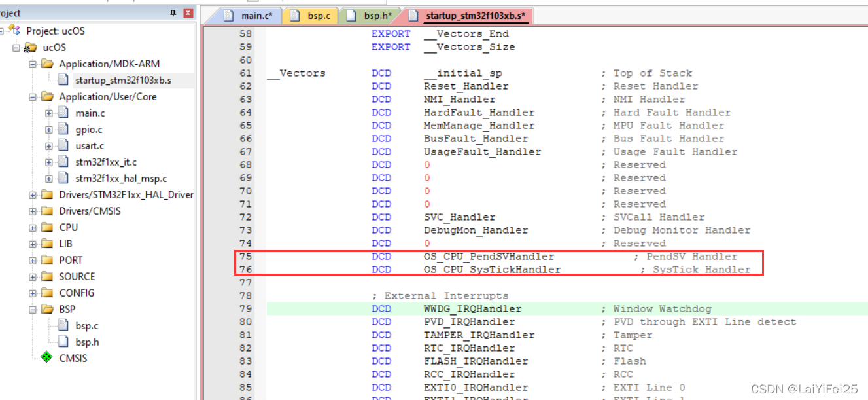Expand the Drivers/STM32F1xx_HAL_Driver group
Image resolution: width=868 pixels, height=400 pixels.
(33, 194)
